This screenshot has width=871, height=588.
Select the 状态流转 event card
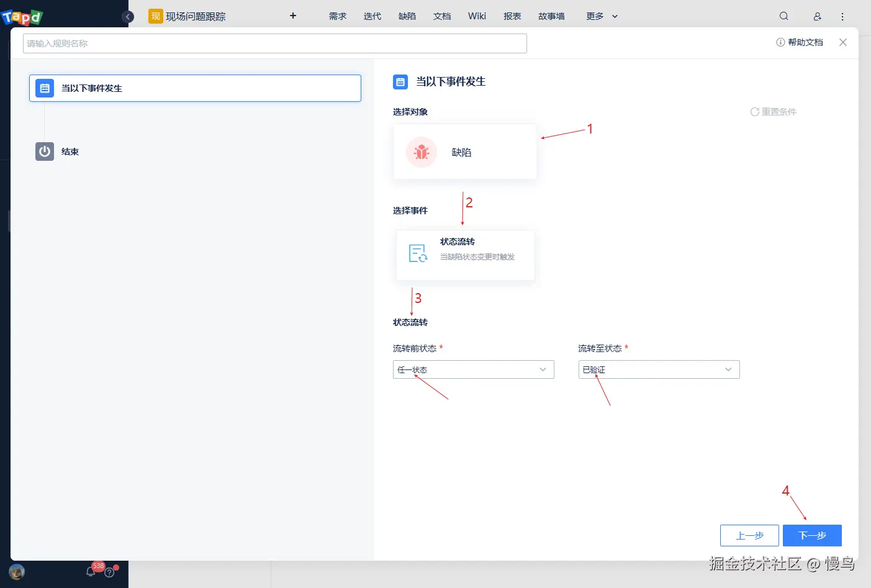[465, 255]
